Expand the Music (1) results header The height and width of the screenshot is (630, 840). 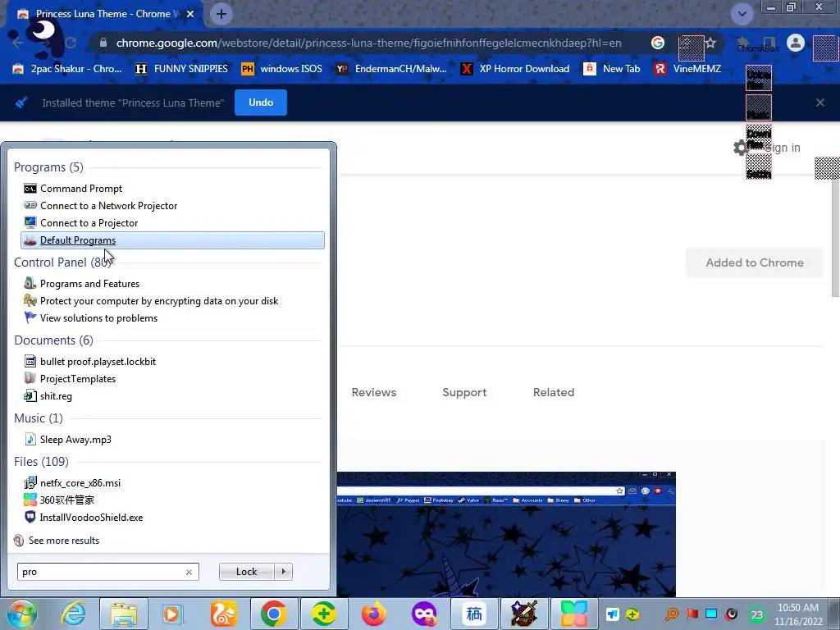(39, 418)
